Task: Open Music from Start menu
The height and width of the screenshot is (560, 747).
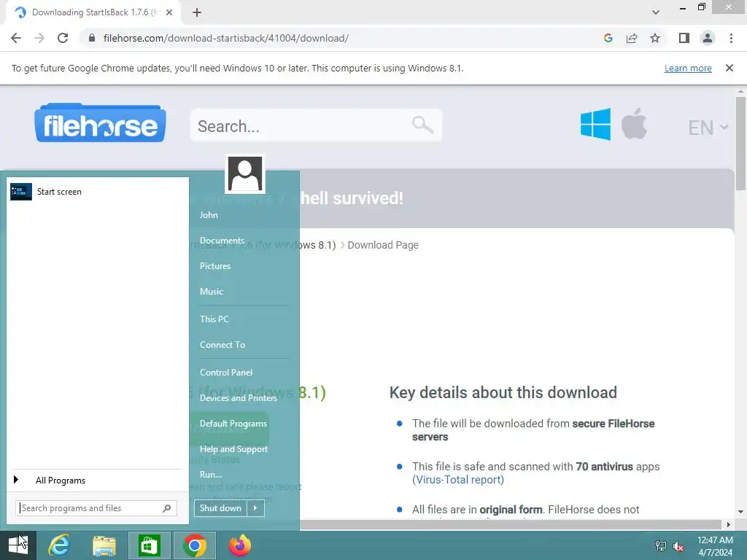Action: point(212,292)
